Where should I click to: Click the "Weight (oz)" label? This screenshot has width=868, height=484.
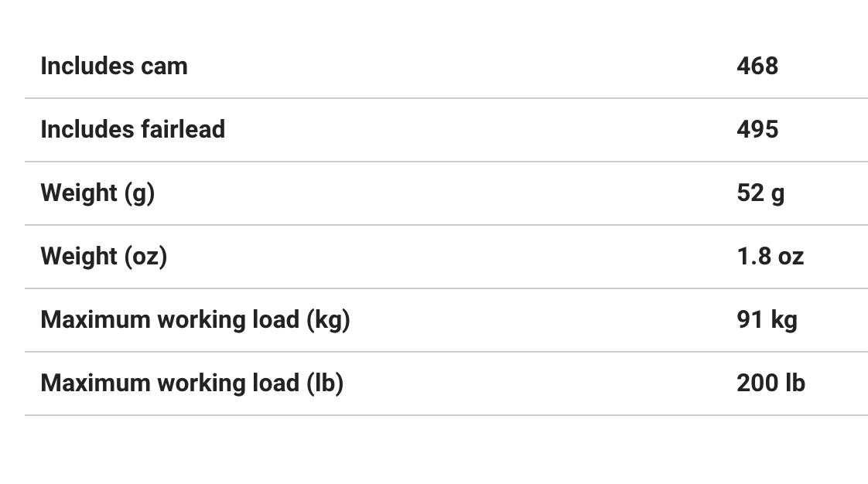click(104, 257)
